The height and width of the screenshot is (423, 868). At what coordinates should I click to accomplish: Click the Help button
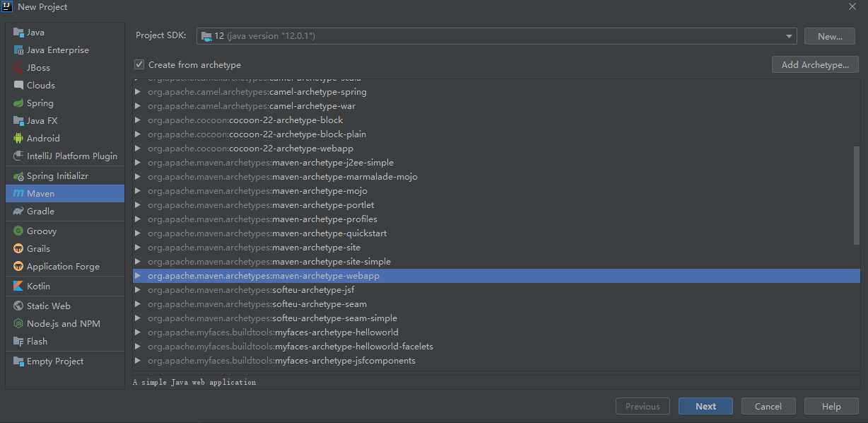click(831, 406)
